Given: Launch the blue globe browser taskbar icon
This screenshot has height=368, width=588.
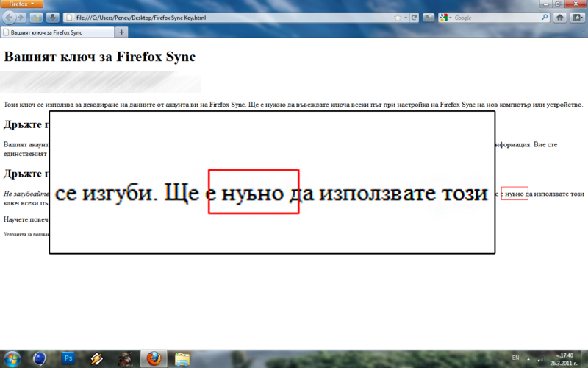Looking at the screenshot, I should click(40, 359).
